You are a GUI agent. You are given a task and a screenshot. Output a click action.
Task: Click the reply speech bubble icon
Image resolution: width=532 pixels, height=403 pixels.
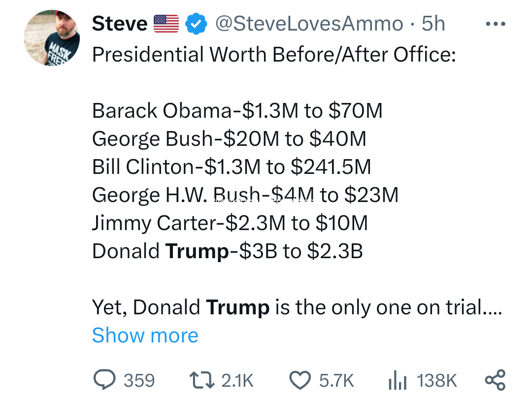(x=103, y=380)
